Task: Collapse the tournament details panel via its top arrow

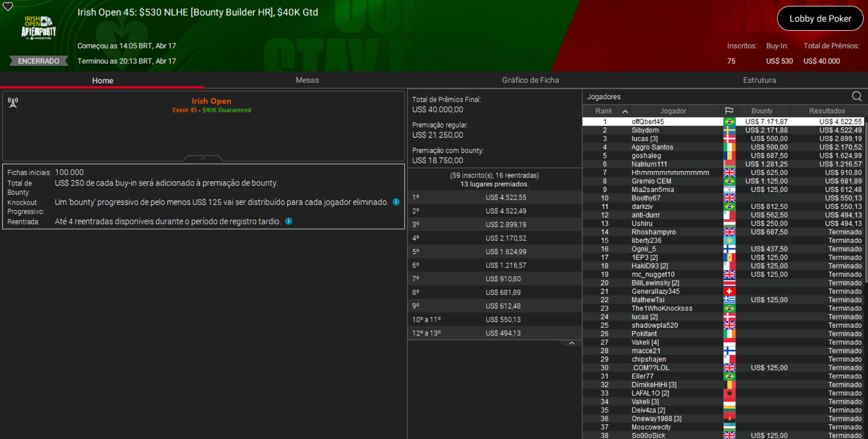Action: click(x=203, y=158)
